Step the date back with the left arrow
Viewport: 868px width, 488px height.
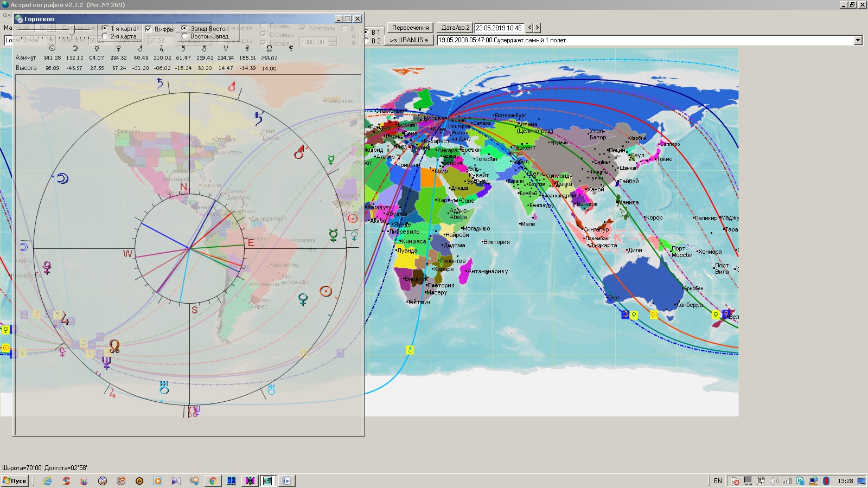coord(530,28)
